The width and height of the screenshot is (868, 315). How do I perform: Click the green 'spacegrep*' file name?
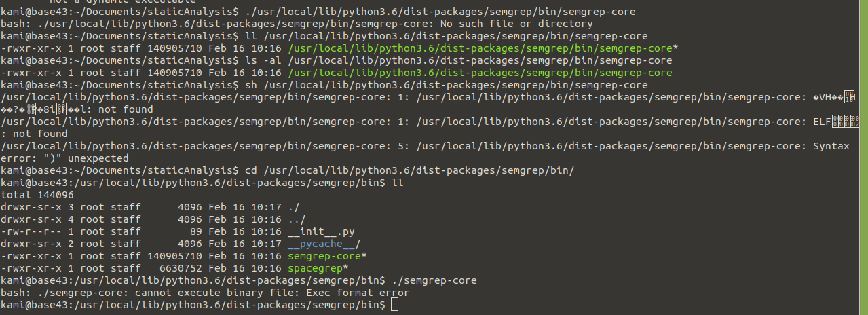[x=318, y=268]
